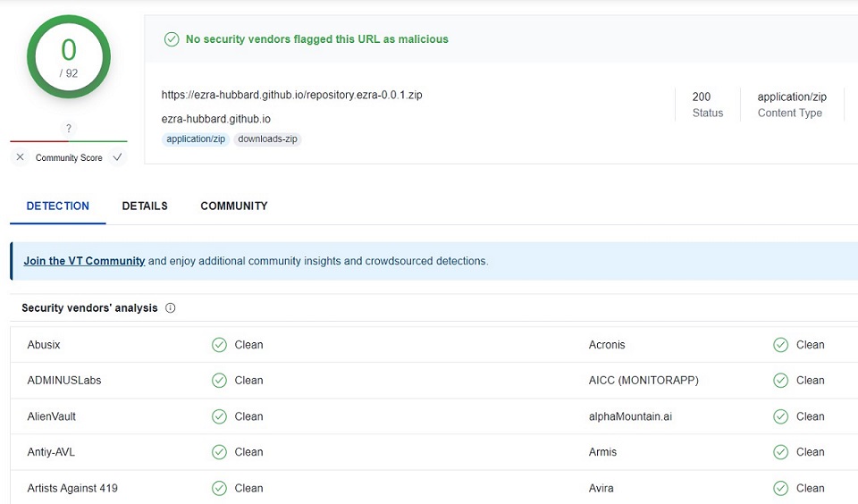The height and width of the screenshot is (504, 858).
Task: Open the DETECTION tab
Action: point(58,206)
